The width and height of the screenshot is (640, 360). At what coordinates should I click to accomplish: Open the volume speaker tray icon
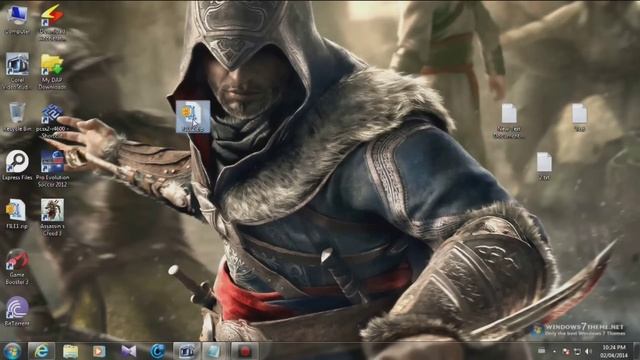[588, 351]
